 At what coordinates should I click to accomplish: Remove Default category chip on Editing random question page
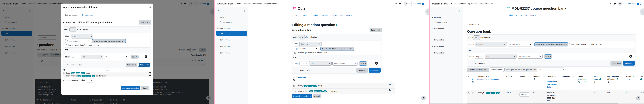coord(353,49)
